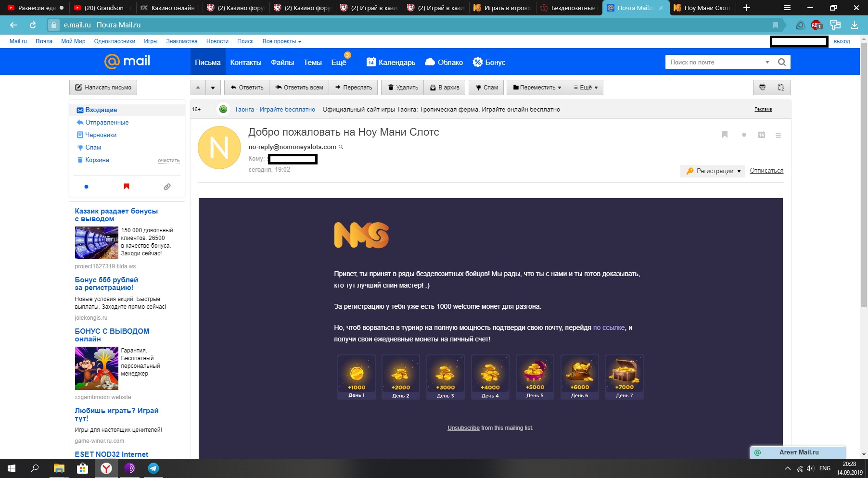The height and width of the screenshot is (478, 868).
Task: Mark email as spam with toolbar Спам
Action: click(486, 88)
